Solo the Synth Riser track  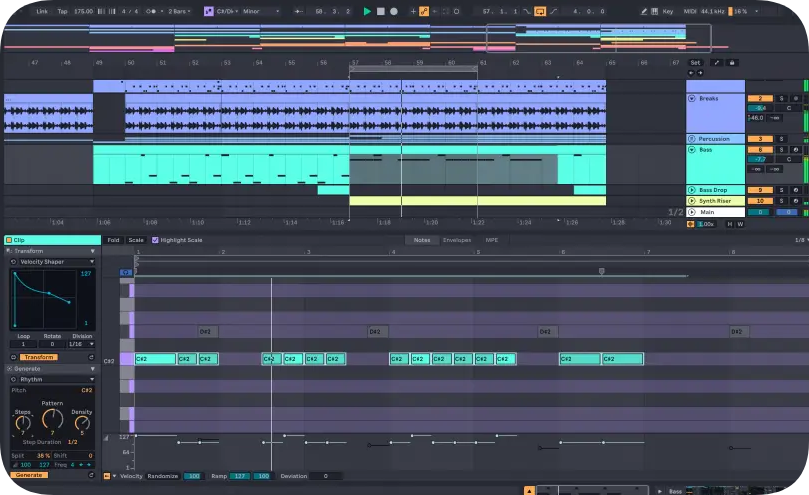point(781,201)
